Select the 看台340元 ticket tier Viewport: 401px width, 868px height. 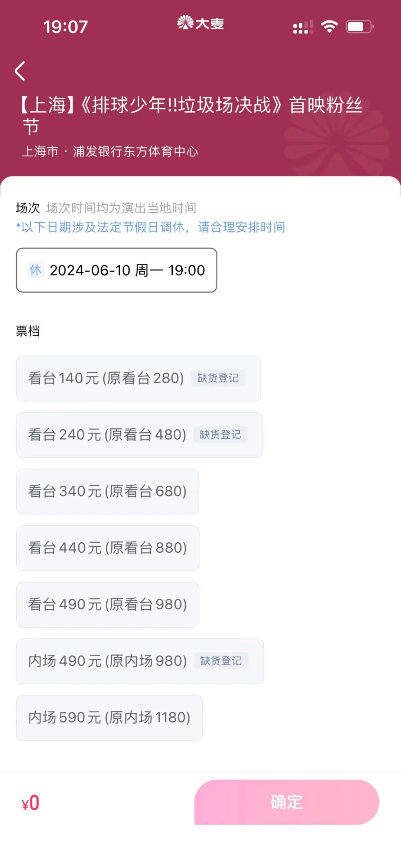pos(107,491)
